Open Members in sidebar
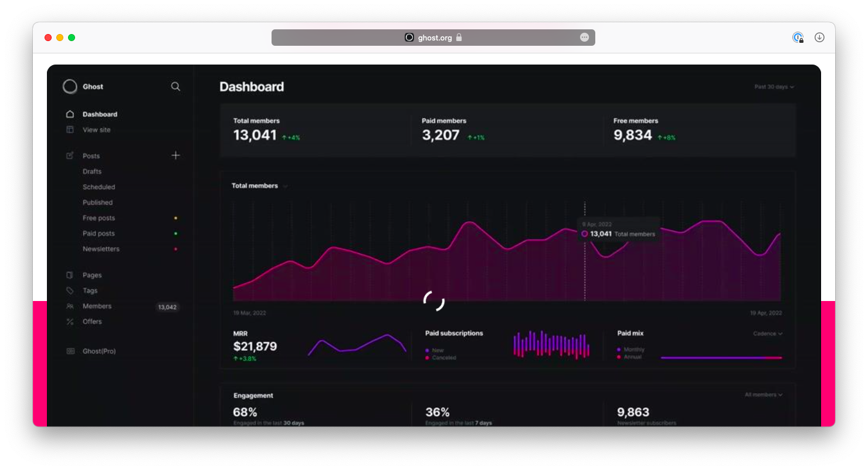Viewport: 868px width, 470px height. (97, 306)
